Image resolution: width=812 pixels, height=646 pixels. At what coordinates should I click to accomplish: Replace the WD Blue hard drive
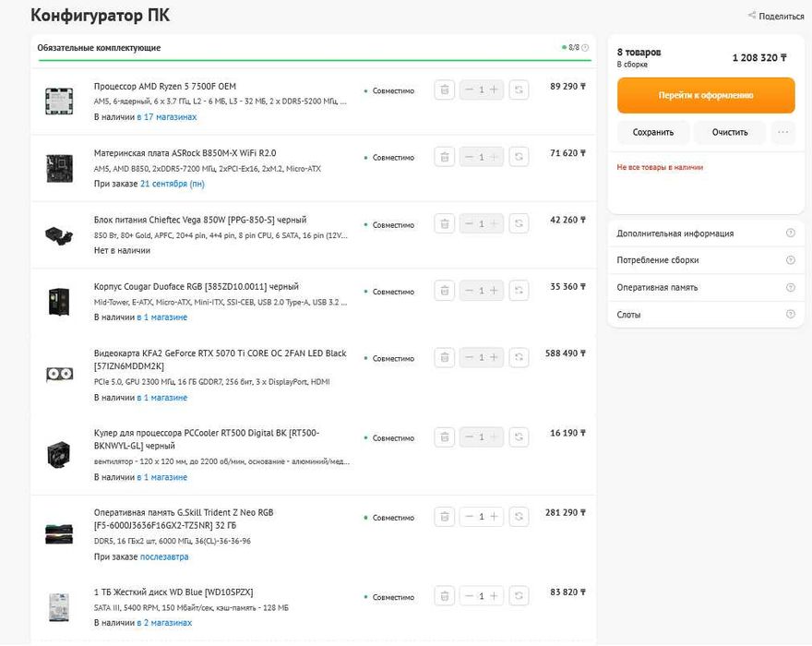click(x=519, y=596)
